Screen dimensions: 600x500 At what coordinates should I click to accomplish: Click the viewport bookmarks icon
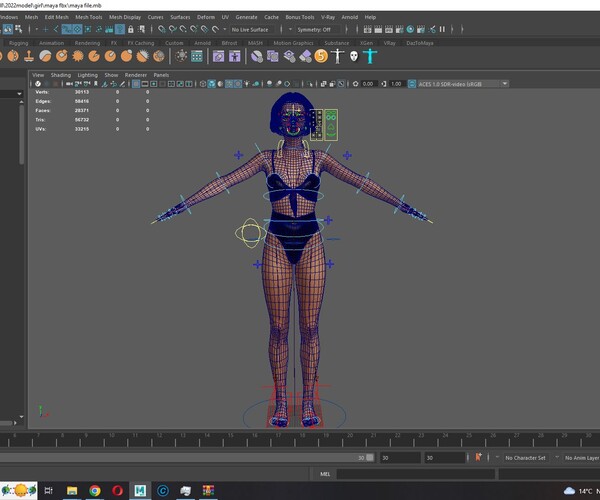pos(96,84)
